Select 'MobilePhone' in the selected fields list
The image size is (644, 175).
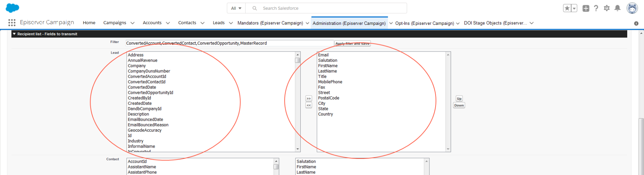point(330,82)
